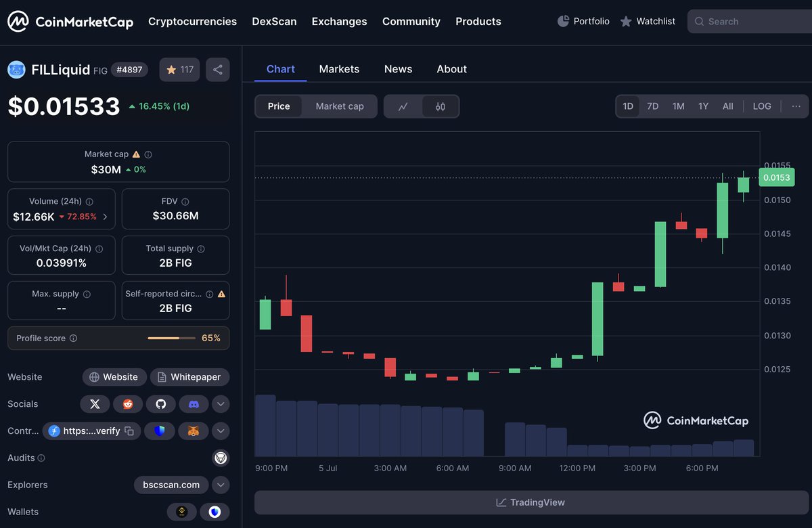This screenshot has height=528, width=812.
Task: Expand the Explorers list
Action: (221, 485)
